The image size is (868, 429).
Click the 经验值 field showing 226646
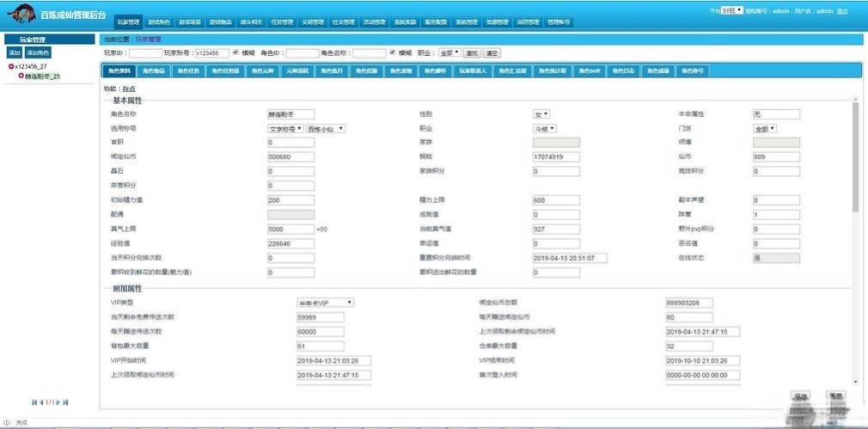coord(291,243)
